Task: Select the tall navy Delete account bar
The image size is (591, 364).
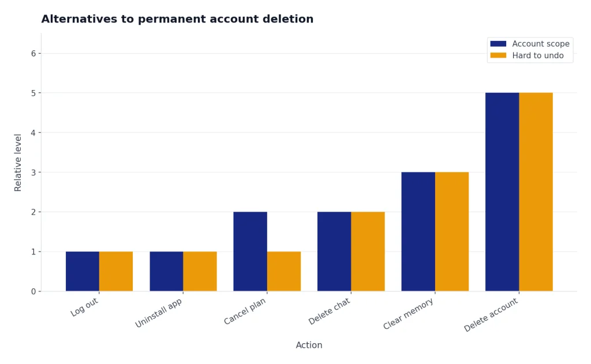Action: point(503,192)
